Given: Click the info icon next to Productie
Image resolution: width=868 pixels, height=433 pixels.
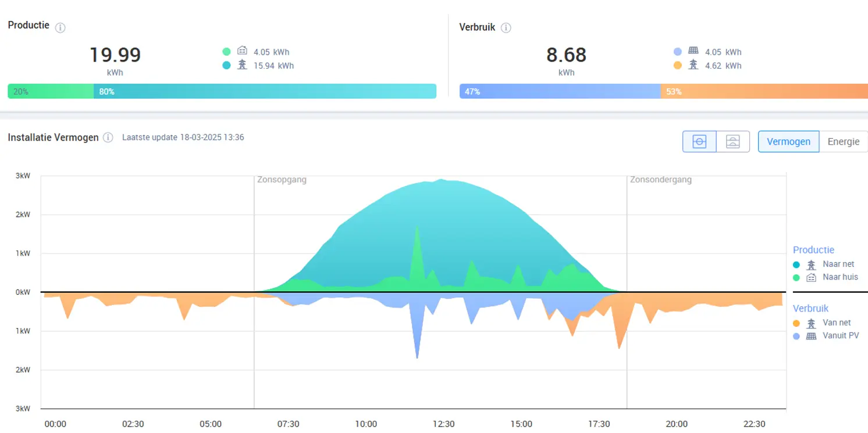Looking at the screenshot, I should coord(60,27).
